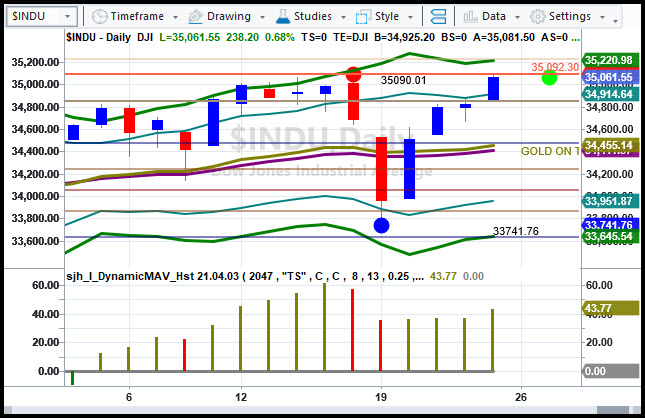The width and height of the screenshot is (645, 418).
Task: Open the $INDU symbol dropdown arrow
Action: pyautogui.click(x=67, y=16)
